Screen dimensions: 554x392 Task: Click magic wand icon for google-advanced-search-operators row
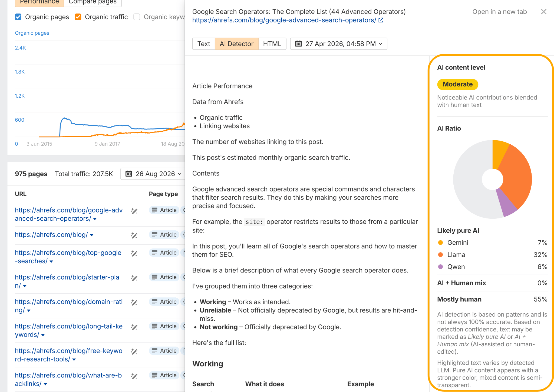(134, 211)
